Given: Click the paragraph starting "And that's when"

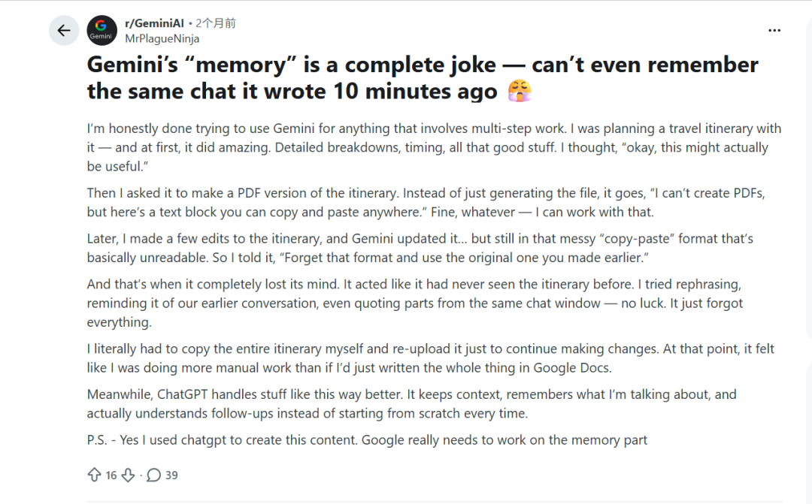Looking at the screenshot, I should pos(415,303).
